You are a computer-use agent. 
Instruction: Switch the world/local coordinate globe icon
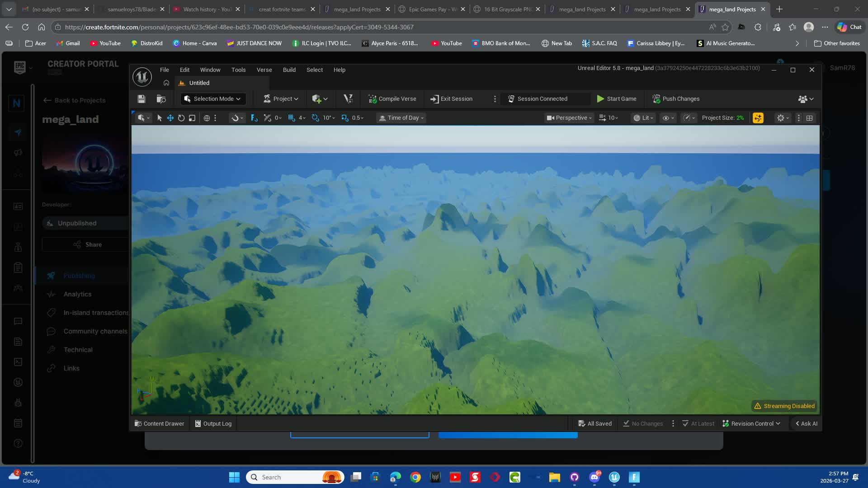point(207,118)
